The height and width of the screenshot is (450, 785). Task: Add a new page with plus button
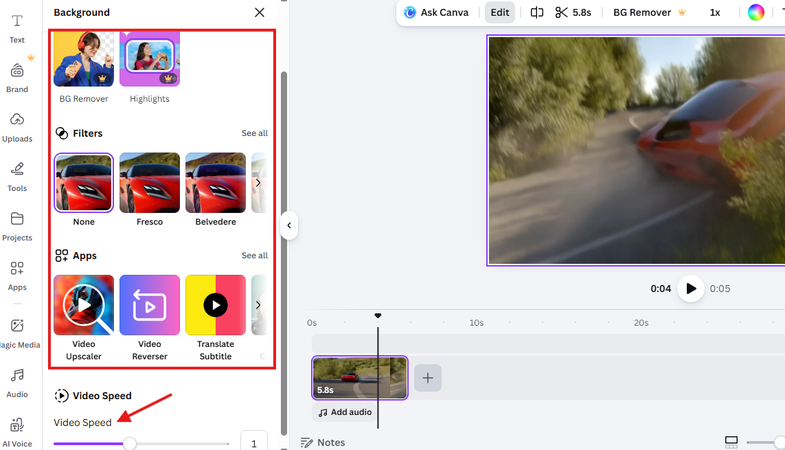point(428,378)
